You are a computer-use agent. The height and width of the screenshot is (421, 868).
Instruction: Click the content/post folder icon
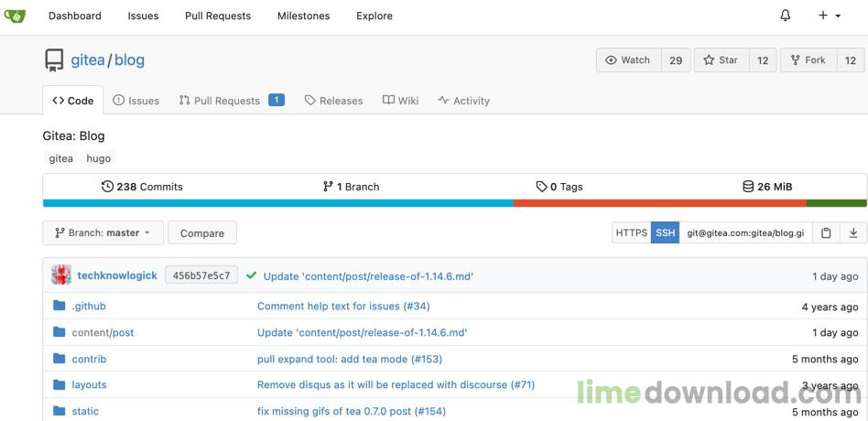coord(60,332)
